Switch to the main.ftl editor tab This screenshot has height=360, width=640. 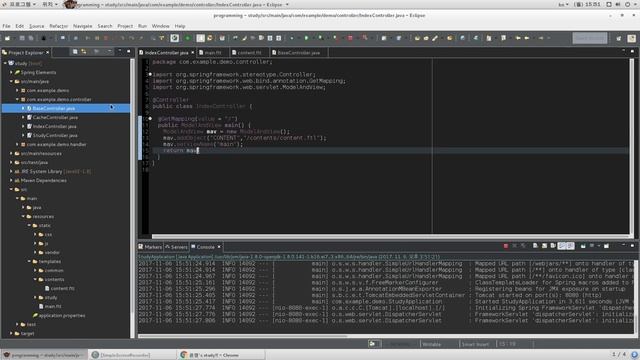click(x=213, y=53)
